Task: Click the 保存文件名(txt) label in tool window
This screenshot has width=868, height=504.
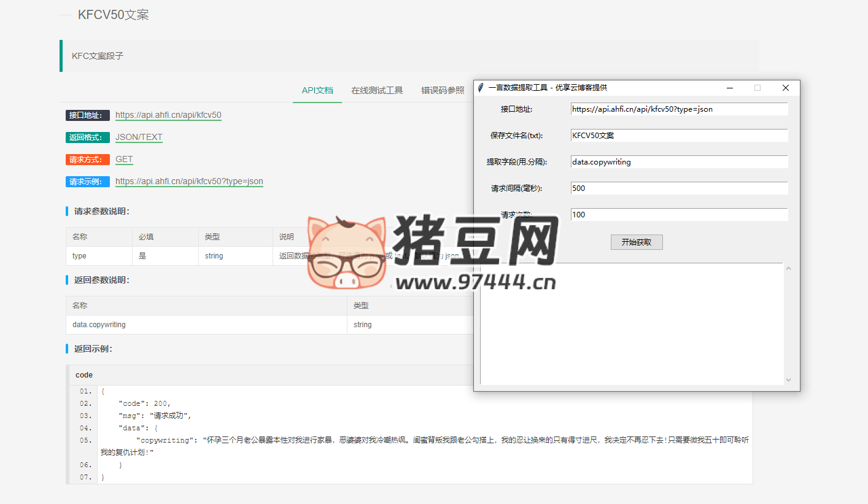Action: pos(516,136)
